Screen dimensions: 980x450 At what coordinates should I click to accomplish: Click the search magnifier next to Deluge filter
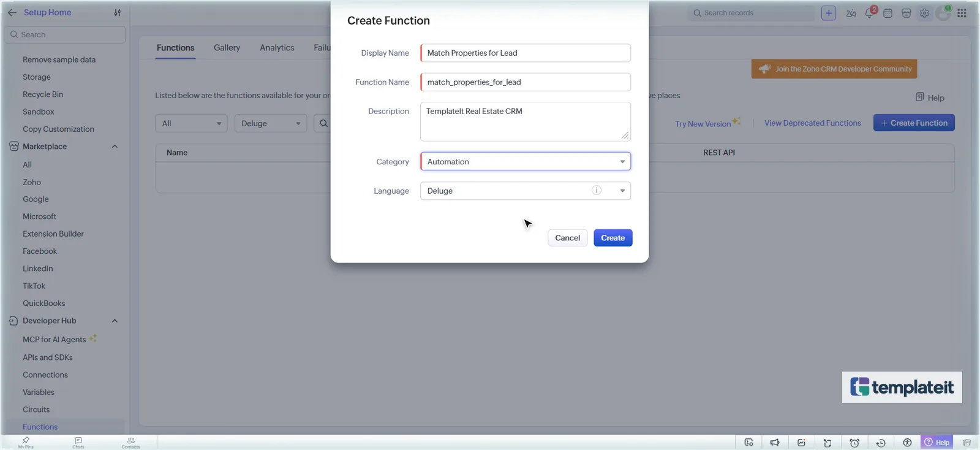click(323, 123)
